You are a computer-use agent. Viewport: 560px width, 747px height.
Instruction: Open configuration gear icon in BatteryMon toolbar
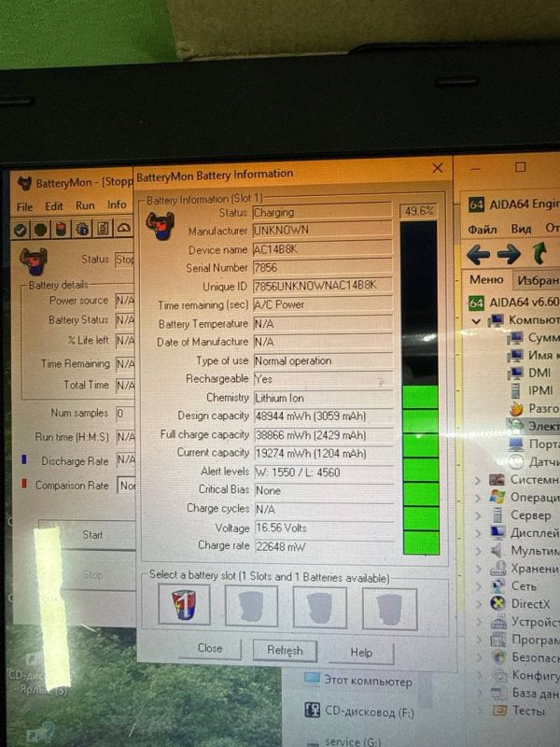click(x=82, y=229)
